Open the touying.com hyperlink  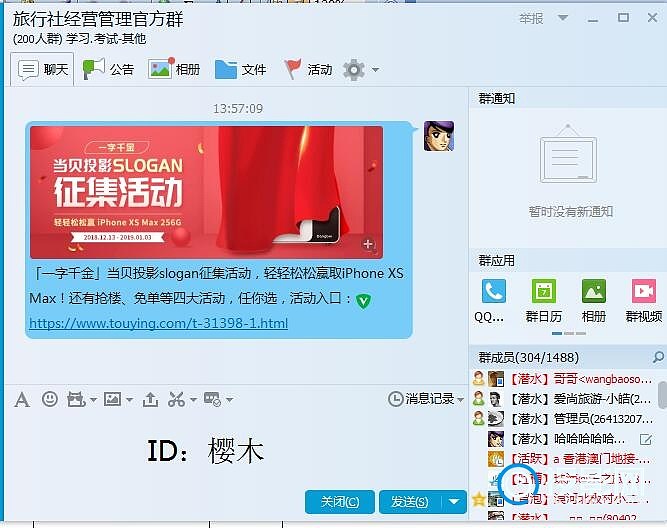click(x=159, y=323)
